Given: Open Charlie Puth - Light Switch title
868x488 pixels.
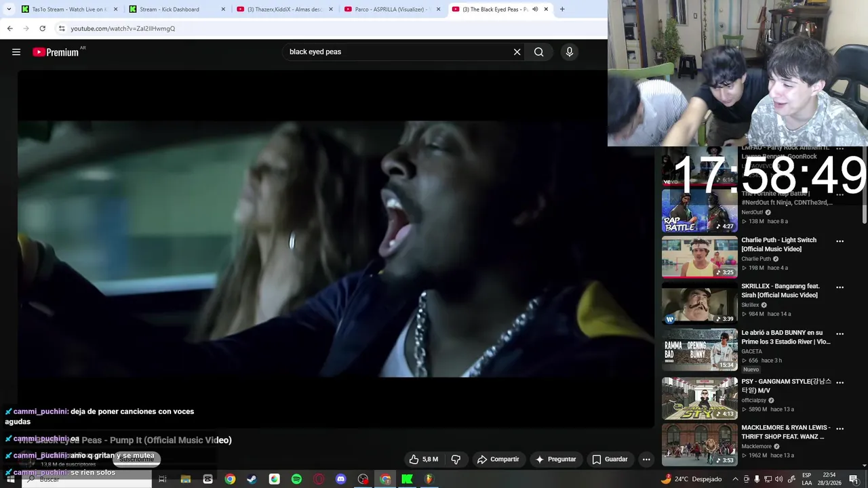Looking at the screenshot, I should (778, 244).
